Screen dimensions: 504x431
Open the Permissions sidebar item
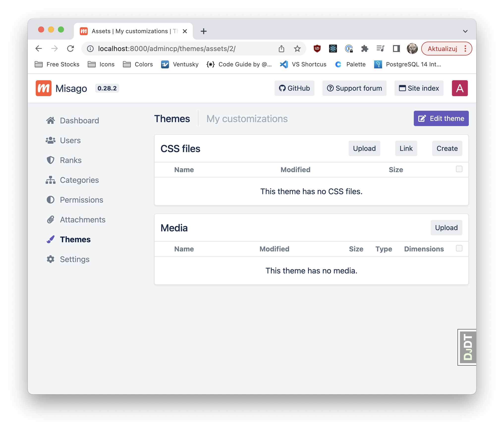click(x=81, y=200)
